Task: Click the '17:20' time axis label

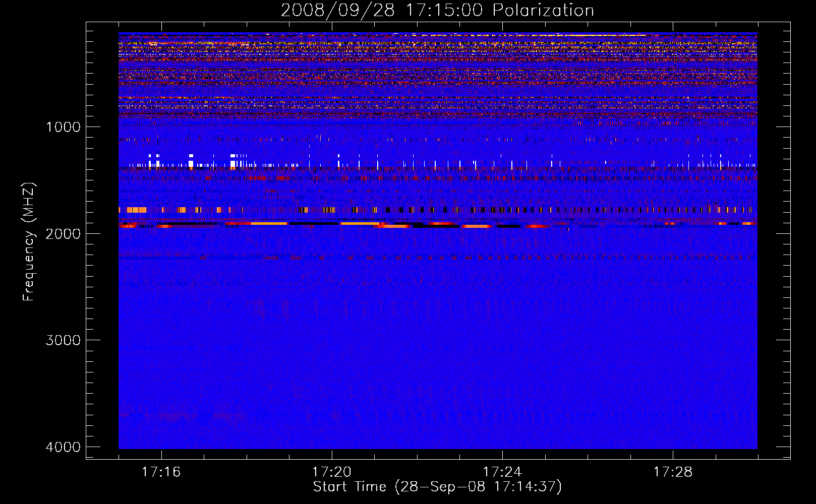Action: [332, 472]
